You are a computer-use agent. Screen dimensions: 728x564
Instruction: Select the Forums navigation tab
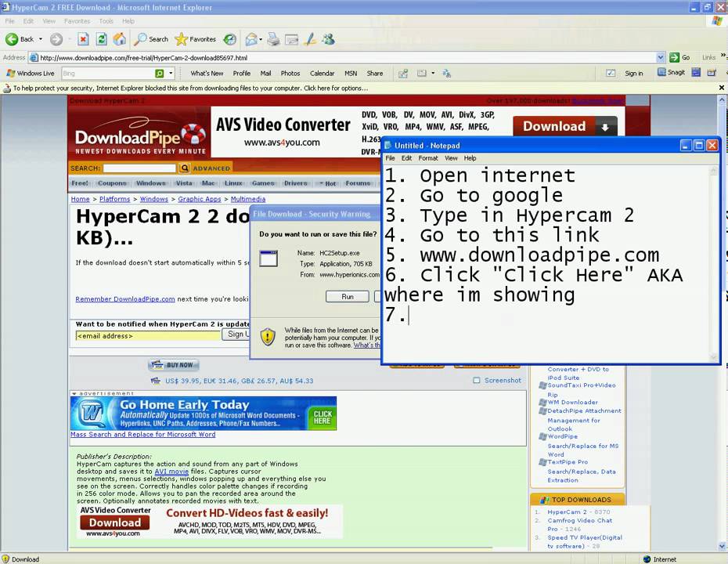pyautogui.click(x=358, y=183)
